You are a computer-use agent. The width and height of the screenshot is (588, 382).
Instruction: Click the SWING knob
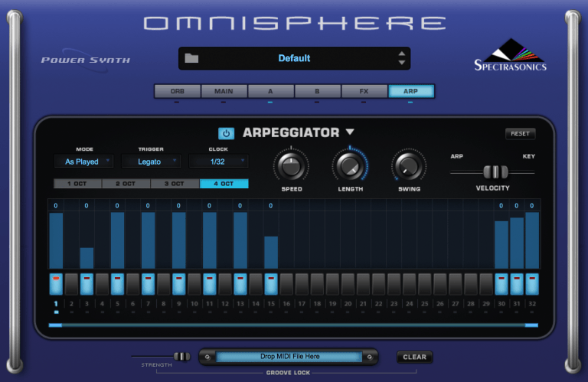click(409, 166)
